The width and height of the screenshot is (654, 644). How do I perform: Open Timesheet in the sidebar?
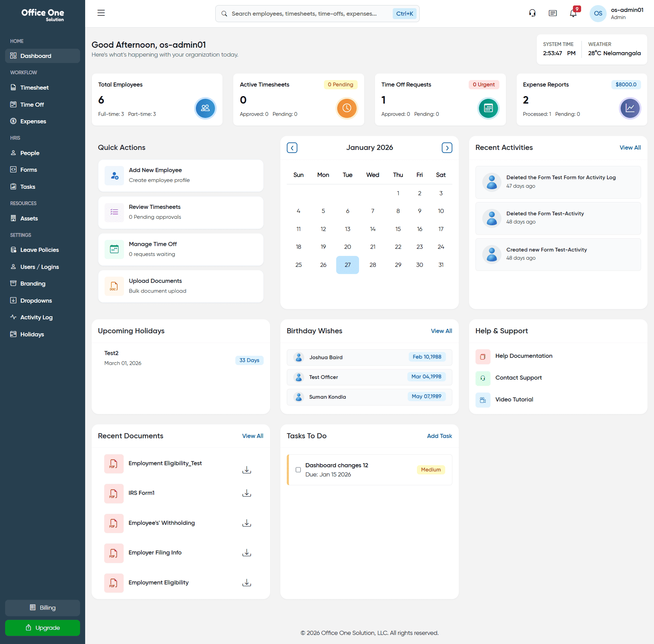(x=34, y=88)
